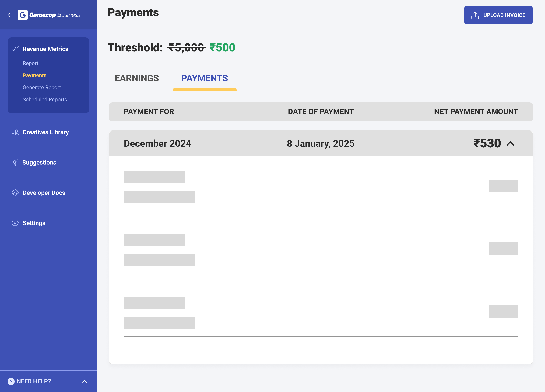Expand the Need Help chevron

tap(85, 381)
